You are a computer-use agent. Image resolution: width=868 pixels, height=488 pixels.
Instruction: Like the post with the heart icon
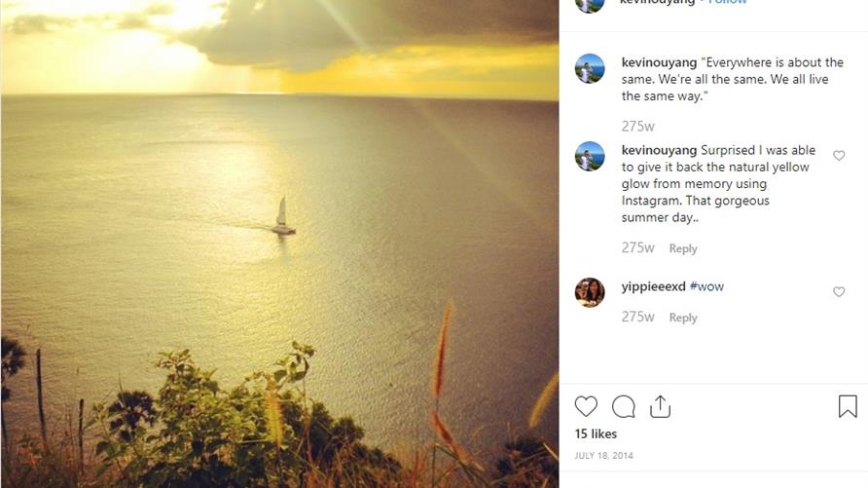586,406
